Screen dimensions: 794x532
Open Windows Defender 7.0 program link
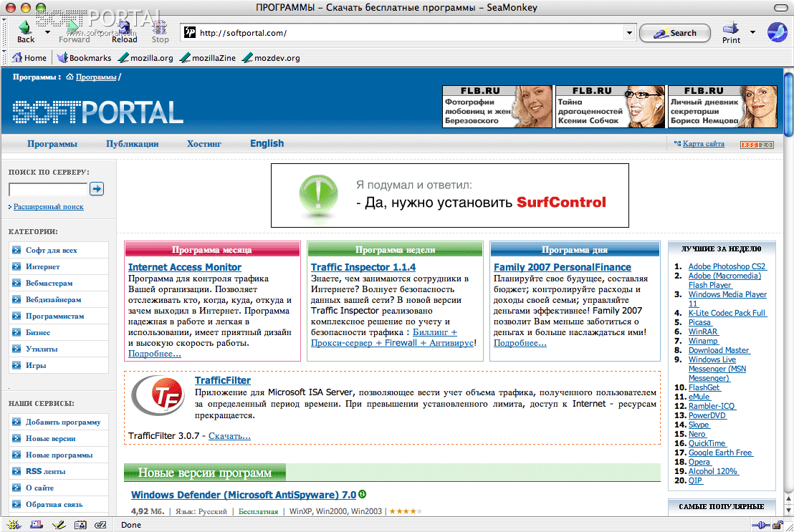[244, 495]
